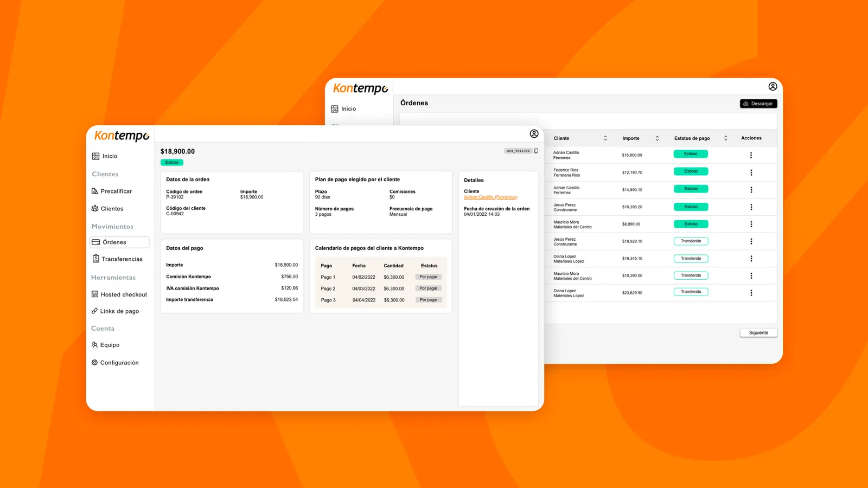Click the Plazo value 90 días

[x=322, y=197]
